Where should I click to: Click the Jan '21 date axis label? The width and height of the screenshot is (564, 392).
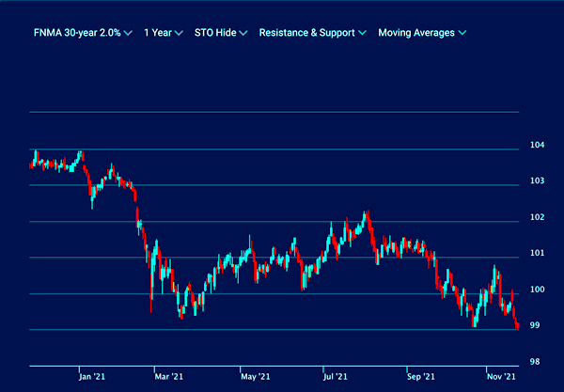91,377
